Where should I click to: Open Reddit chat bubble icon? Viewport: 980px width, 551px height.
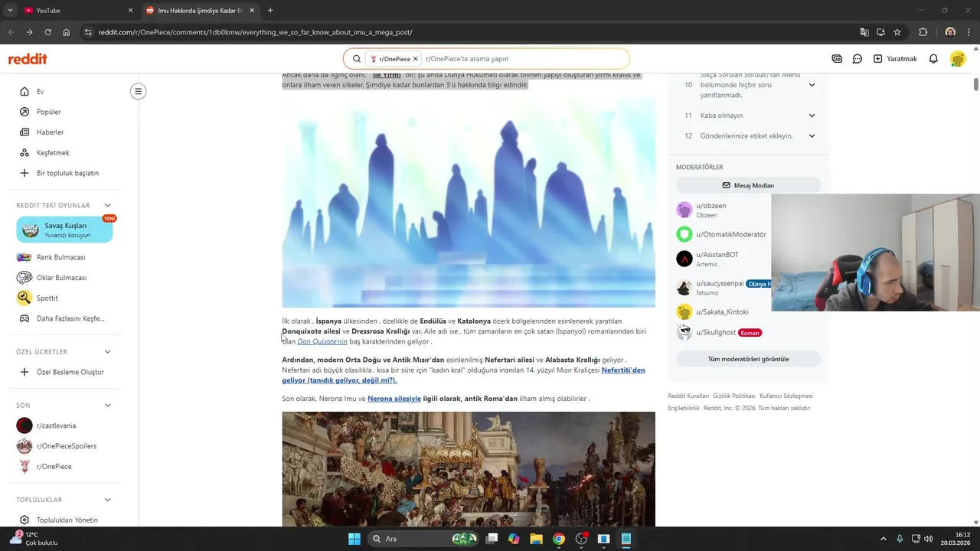(857, 59)
